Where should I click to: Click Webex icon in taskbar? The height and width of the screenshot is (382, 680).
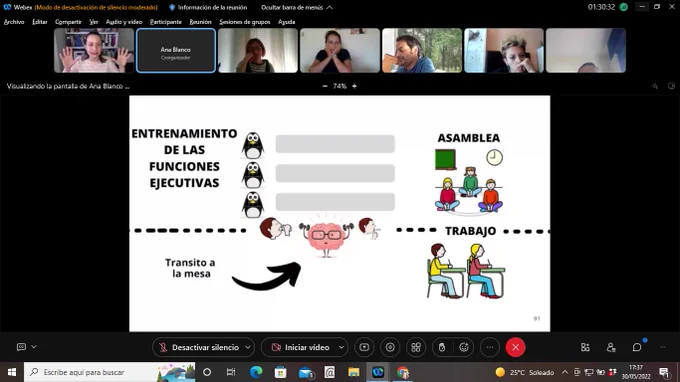(378, 372)
